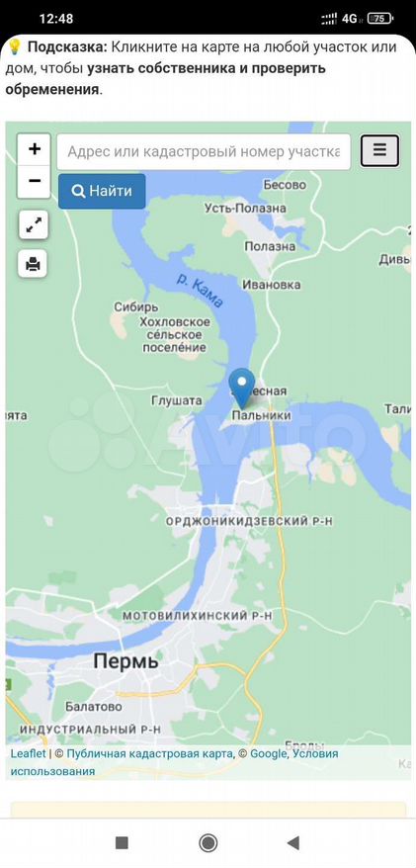The height and width of the screenshot is (868, 416).
Task: Click the Найти search button
Action: point(102,191)
